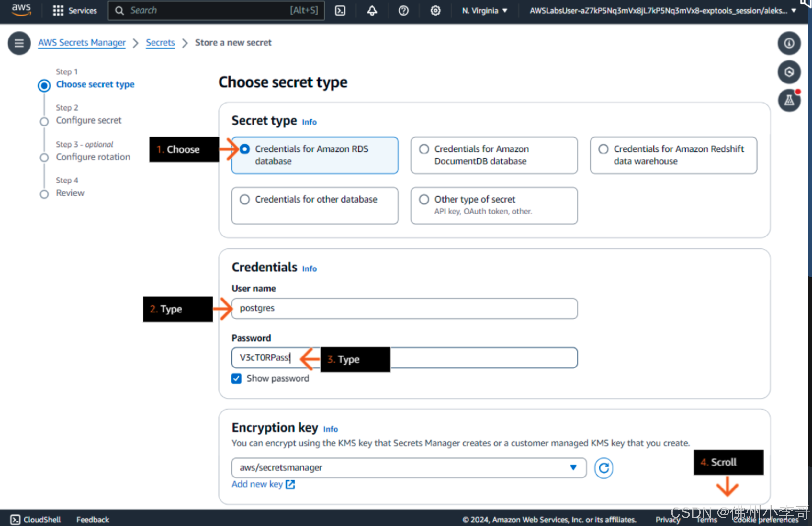Open the AWS Secrets Manager breadcrumb link
This screenshot has width=812, height=526.
coord(82,43)
